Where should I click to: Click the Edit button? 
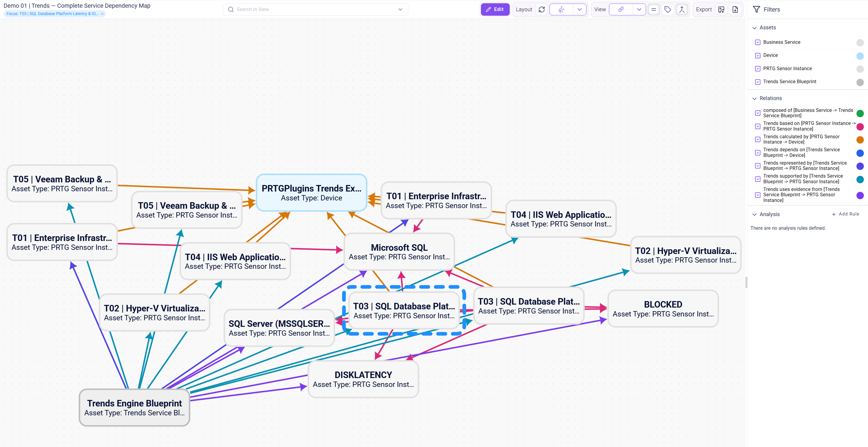click(495, 9)
